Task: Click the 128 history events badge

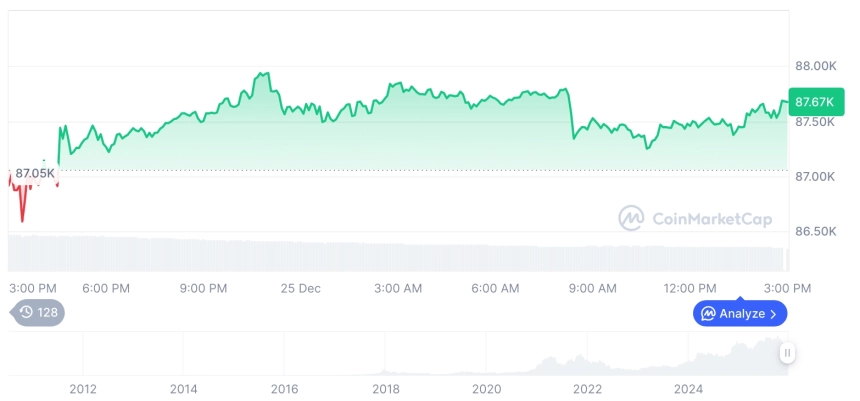Action: click(x=38, y=312)
